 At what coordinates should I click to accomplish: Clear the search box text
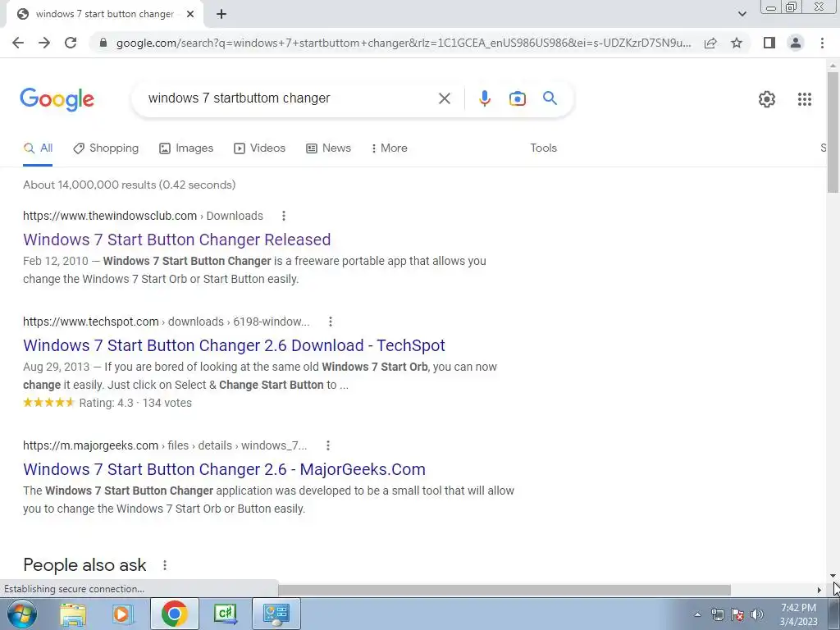click(x=444, y=98)
